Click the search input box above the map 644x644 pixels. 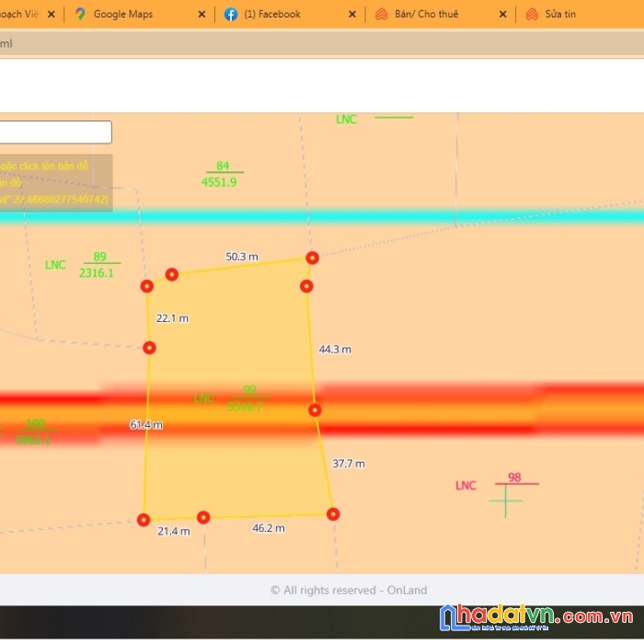pyautogui.click(x=55, y=132)
